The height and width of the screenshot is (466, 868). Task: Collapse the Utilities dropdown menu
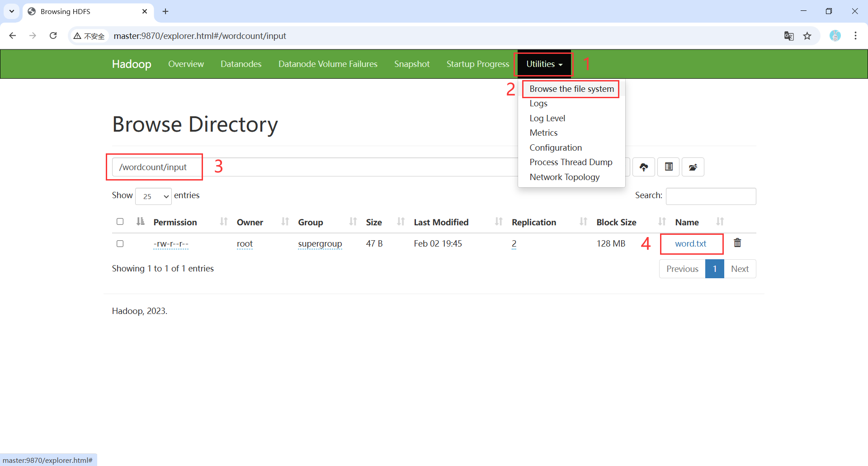pos(544,64)
